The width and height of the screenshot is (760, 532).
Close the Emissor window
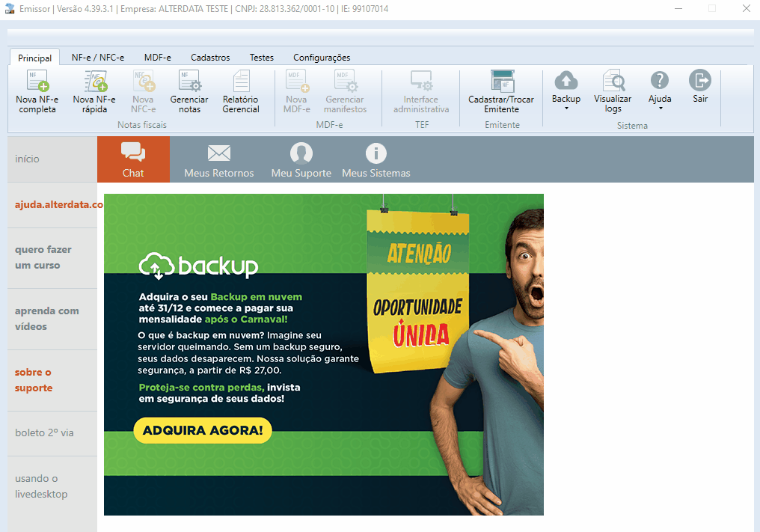tap(747, 9)
